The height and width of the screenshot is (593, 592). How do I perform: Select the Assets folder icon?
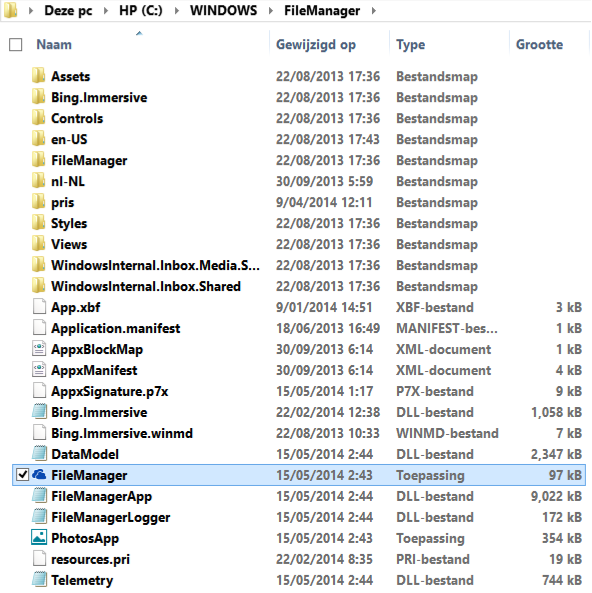pos(39,76)
